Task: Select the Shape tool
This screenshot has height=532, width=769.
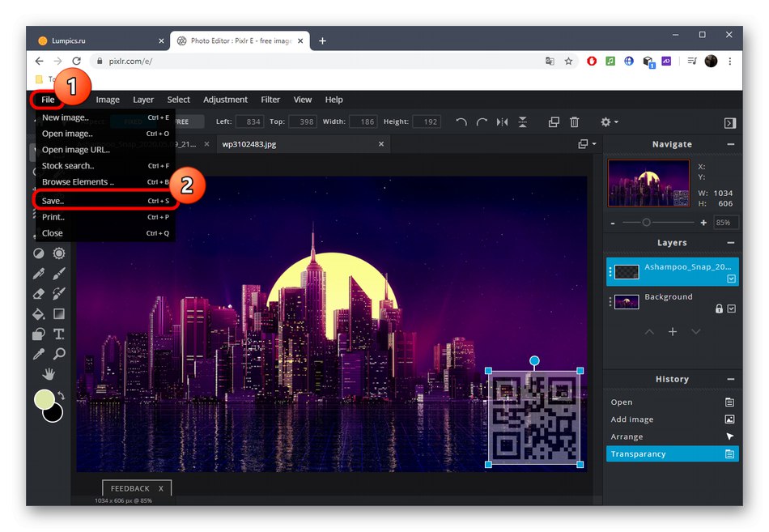Action: point(38,334)
